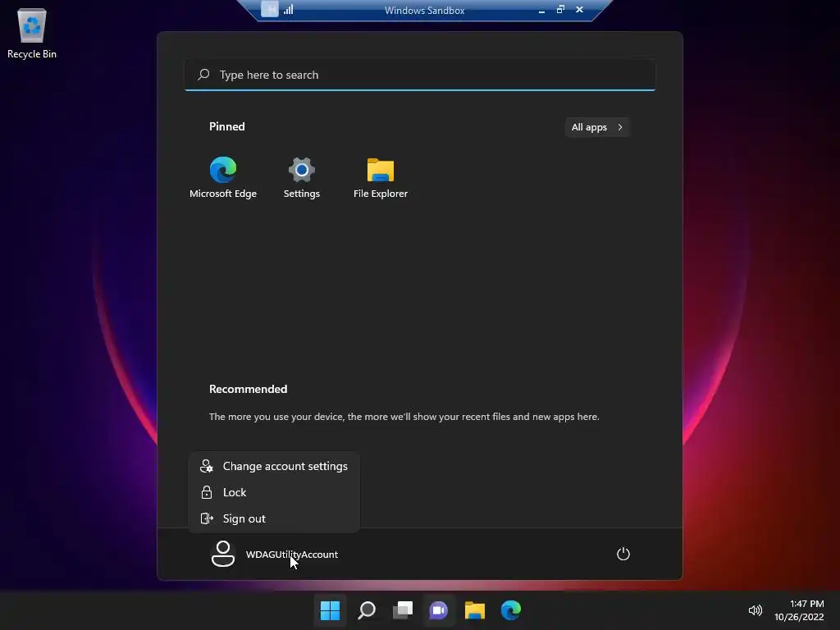
Task: Click the power button in the Start menu
Action: [x=623, y=554]
